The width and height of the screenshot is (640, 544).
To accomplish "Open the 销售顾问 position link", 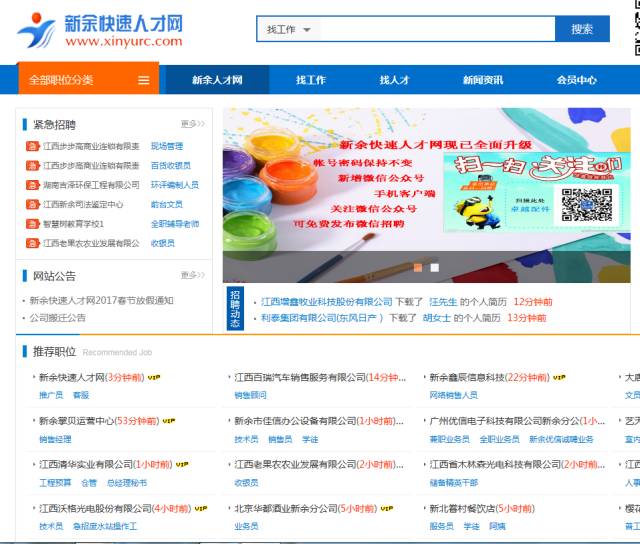I will (250, 395).
